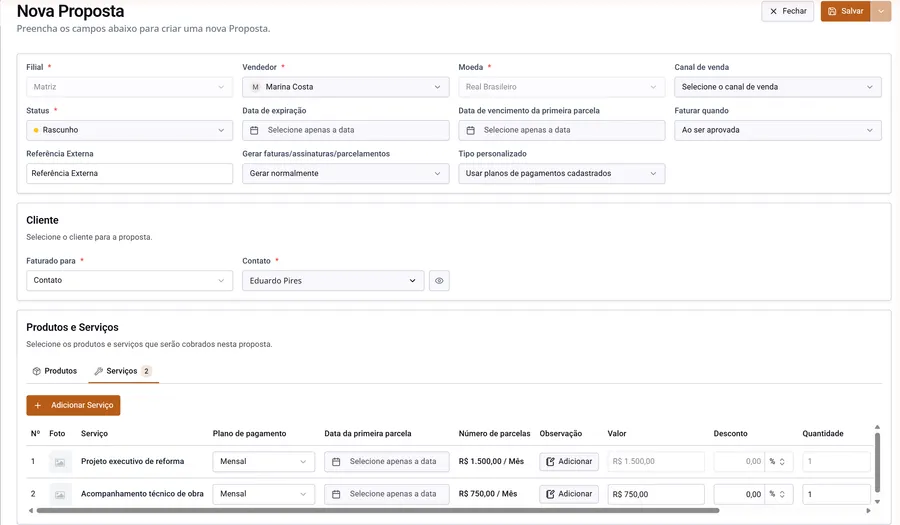Open Contato dropdown Eduardo Pires
Viewport: 900px width, 525px height.
(x=333, y=281)
